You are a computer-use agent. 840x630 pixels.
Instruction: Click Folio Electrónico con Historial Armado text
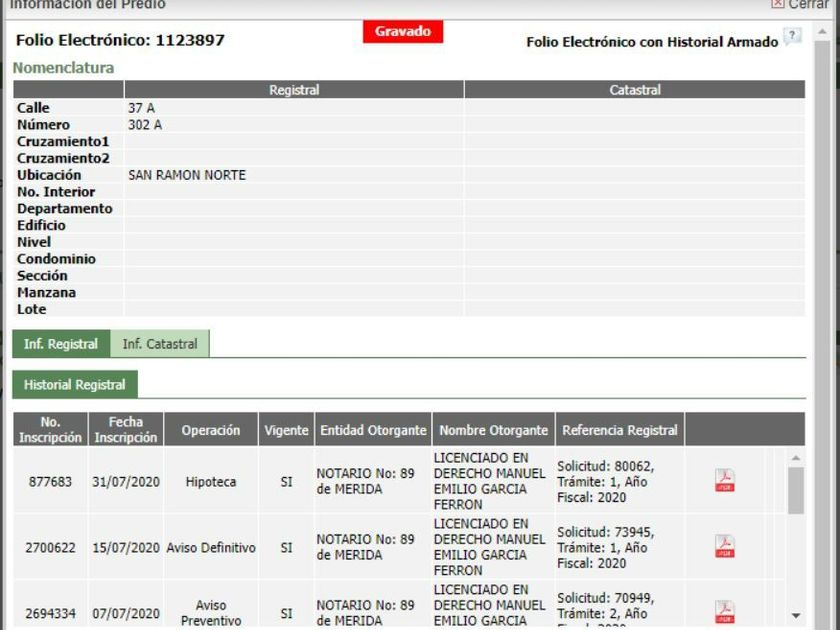(x=652, y=42)
